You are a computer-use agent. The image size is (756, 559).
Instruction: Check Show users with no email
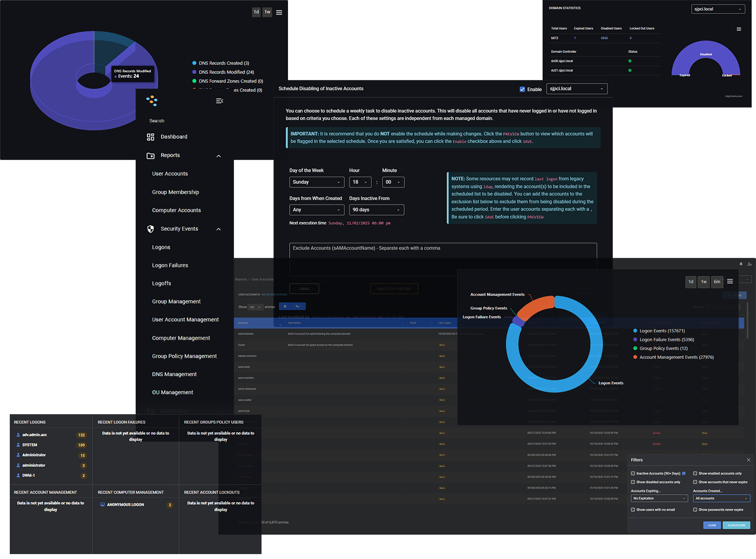(633, 510)
